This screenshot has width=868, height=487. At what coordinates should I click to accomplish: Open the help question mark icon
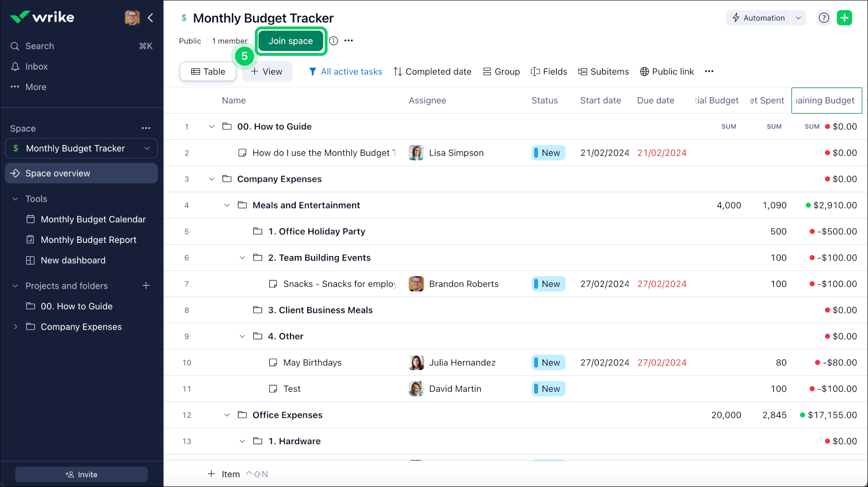[x=824, y=18]
